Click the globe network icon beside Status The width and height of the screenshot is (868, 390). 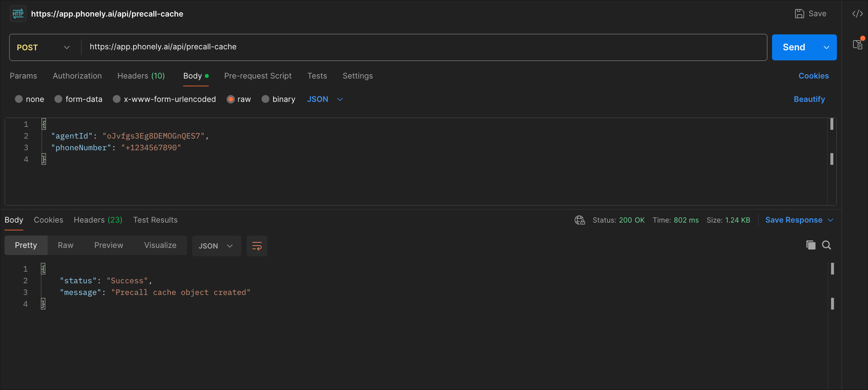pos(580,220)
